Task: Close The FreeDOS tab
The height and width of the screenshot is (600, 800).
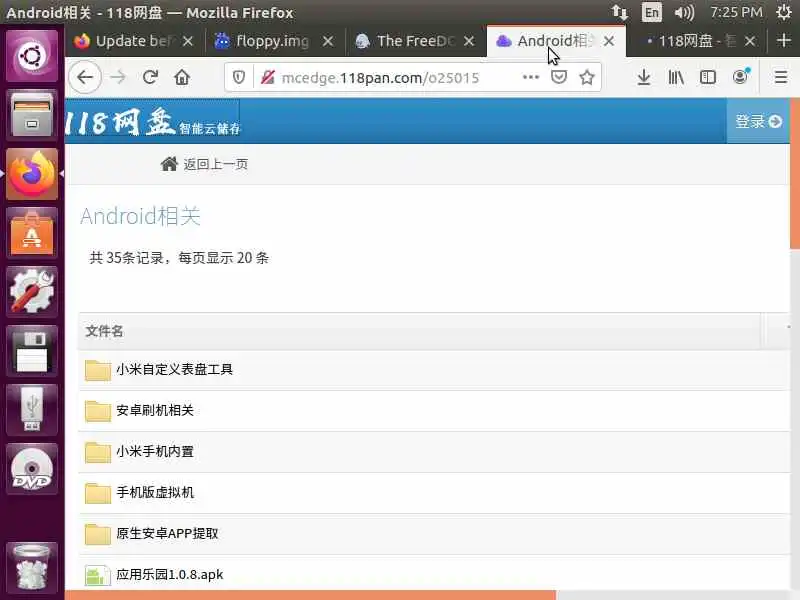Action: pyautogui.click(x=469, y=41)
